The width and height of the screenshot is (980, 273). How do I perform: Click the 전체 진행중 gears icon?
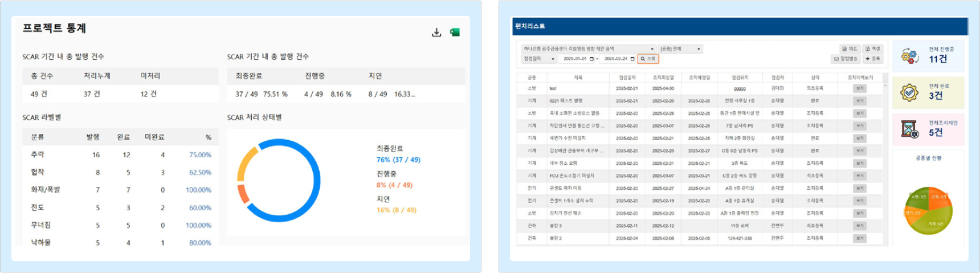click(x=910, y=56)
